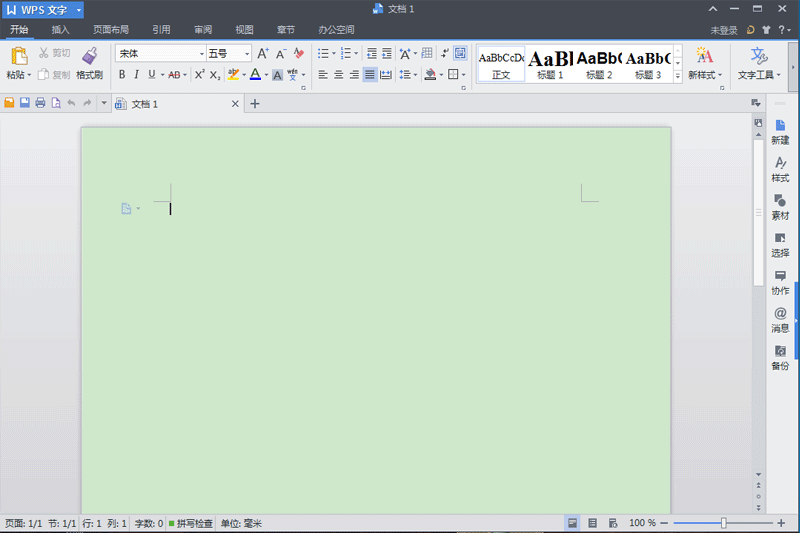Click the 未登录 login link

coord(723,30)
